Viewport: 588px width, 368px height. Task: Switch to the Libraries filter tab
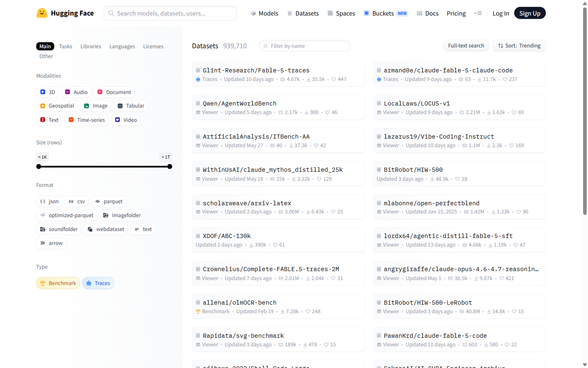click(x=91, y=46)
